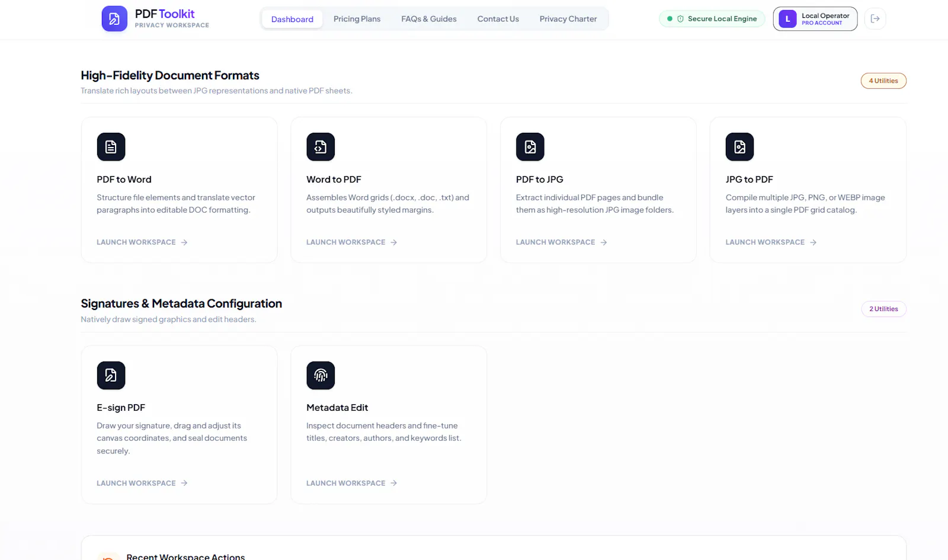Open the Local Operator Pro Account menu
This screenshot has width=948, height=560.
815,19
